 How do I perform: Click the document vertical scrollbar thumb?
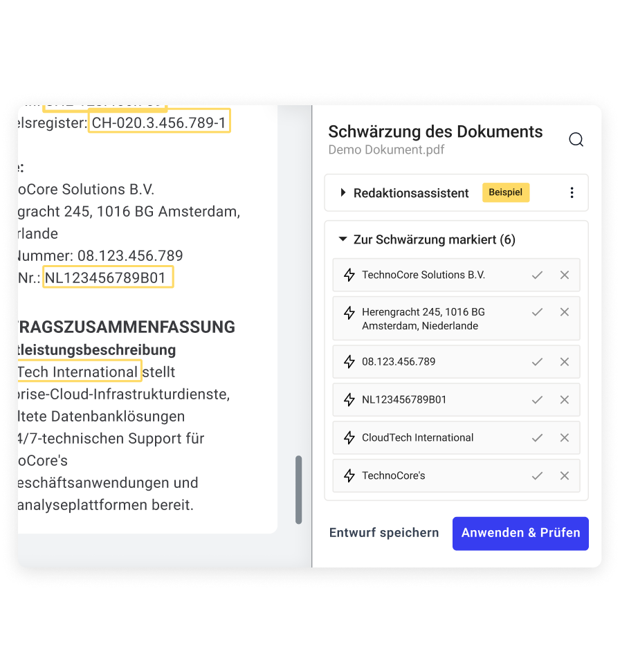point(299,490)
